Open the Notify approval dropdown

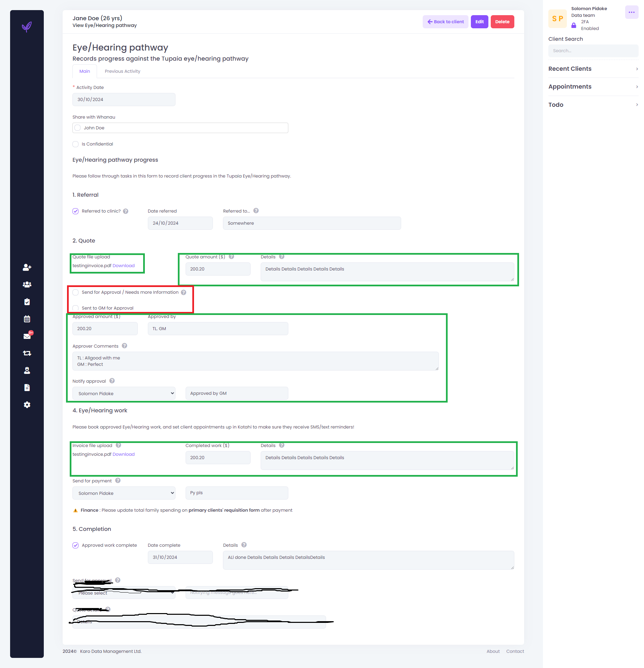124,394
